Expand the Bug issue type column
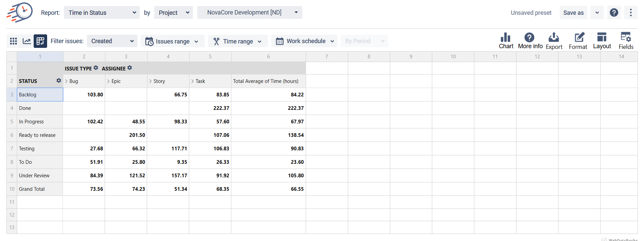Screen dimensions: 644x241 click(67, 81)
